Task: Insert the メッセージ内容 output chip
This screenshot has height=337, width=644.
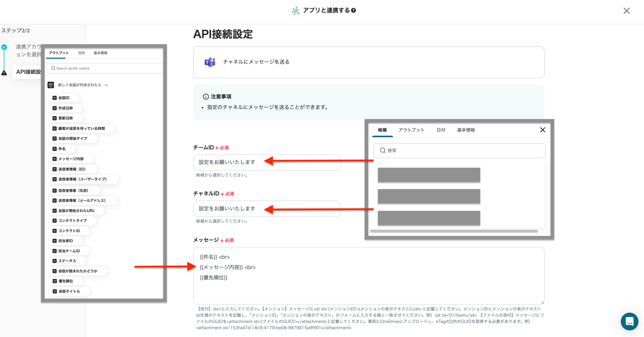Action: [71, 159]
